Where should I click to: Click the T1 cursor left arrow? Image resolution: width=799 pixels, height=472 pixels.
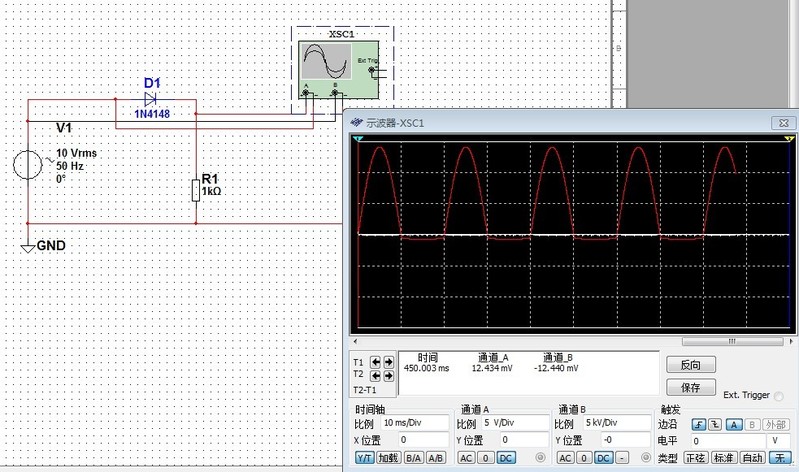[376, 361]
